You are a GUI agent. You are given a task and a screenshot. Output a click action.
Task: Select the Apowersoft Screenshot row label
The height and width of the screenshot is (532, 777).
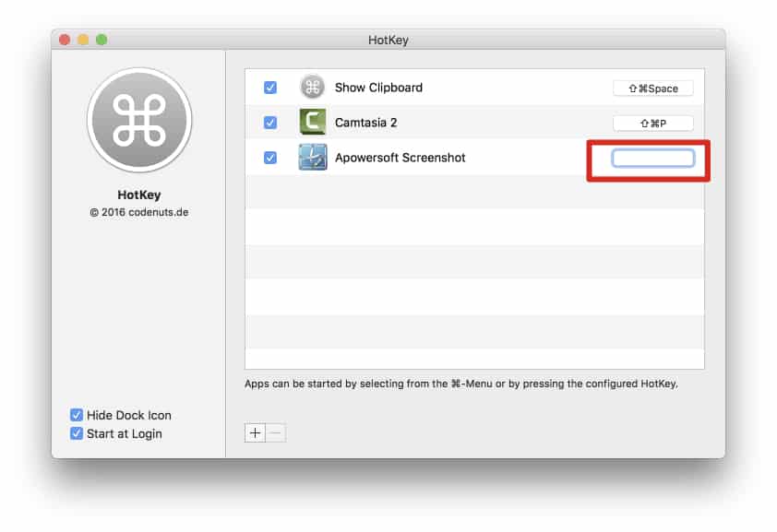[400, 158]
